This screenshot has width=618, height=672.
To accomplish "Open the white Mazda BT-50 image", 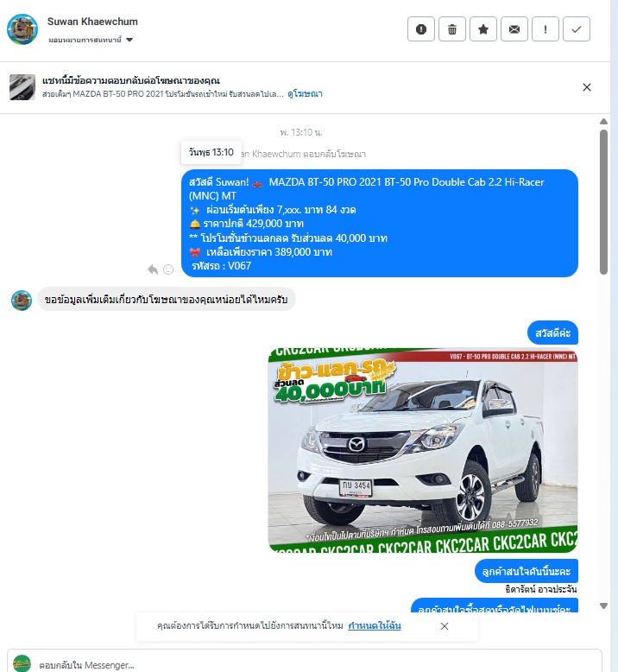I will 423,450.
